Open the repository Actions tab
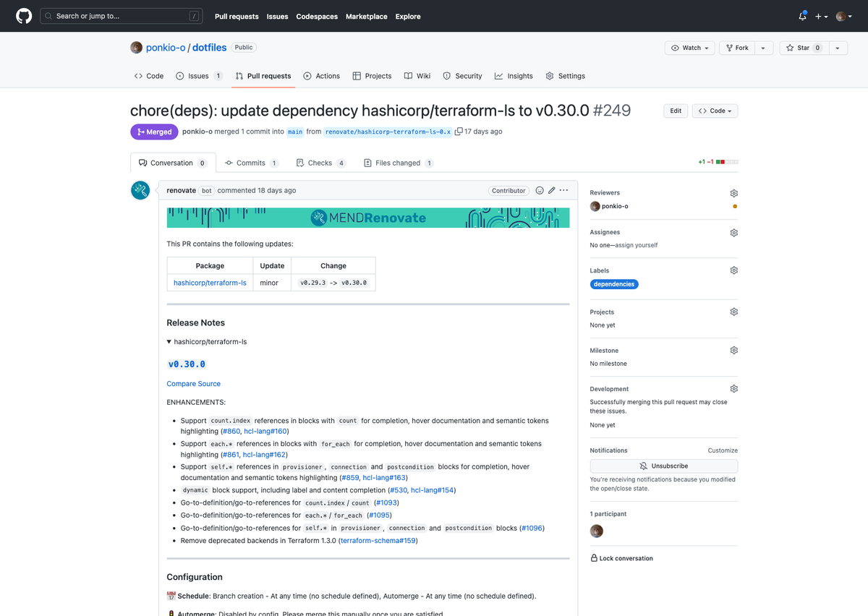 tap(321, 76)
